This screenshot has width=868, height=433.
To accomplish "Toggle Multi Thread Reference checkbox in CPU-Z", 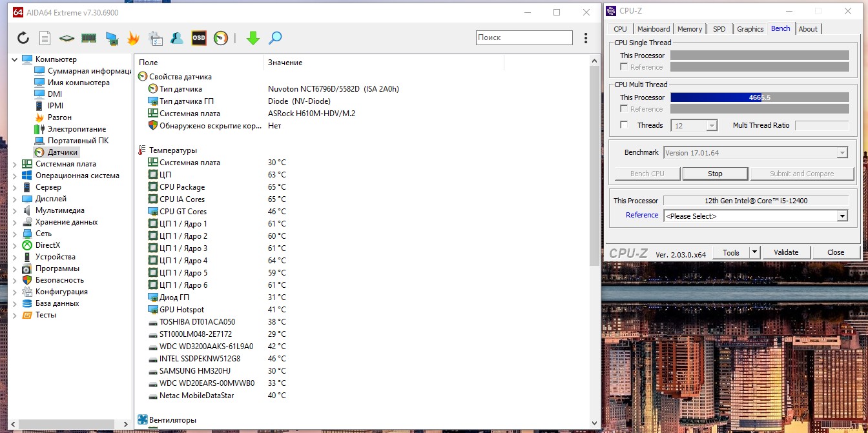I will tap(624, 108).
